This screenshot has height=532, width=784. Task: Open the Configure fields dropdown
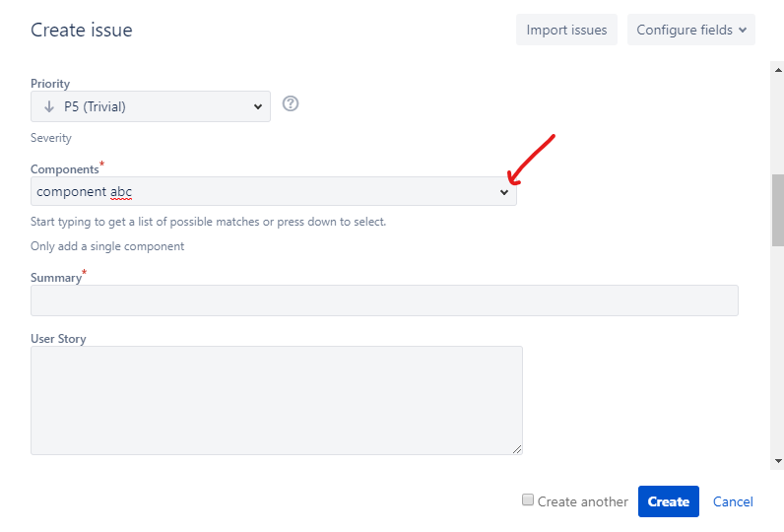pos(691,30)
